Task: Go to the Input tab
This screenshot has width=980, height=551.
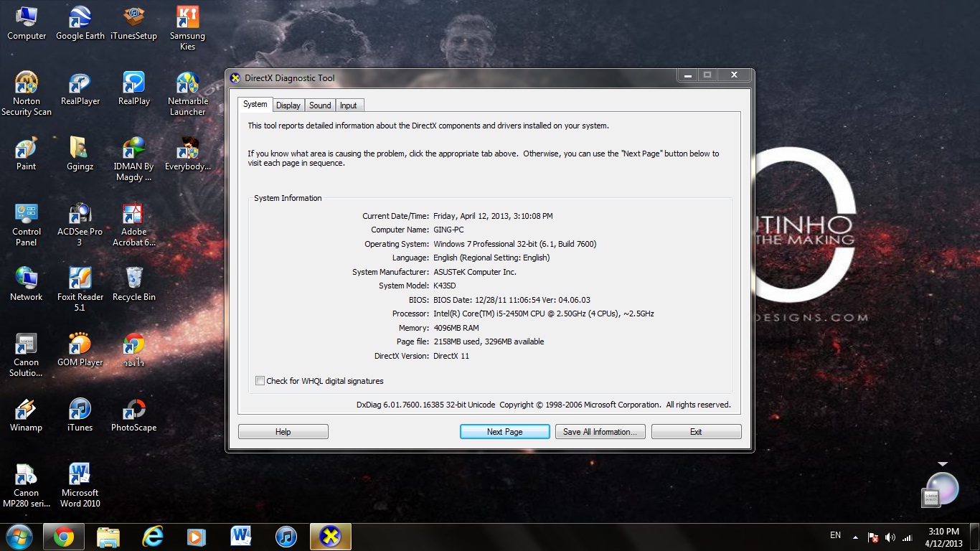Action: 349,105
